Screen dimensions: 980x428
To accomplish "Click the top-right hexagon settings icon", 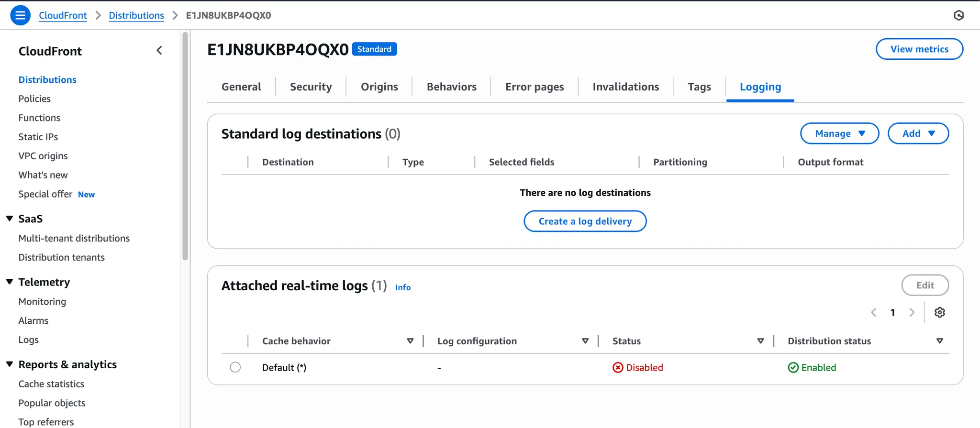I will click(958, 15).
